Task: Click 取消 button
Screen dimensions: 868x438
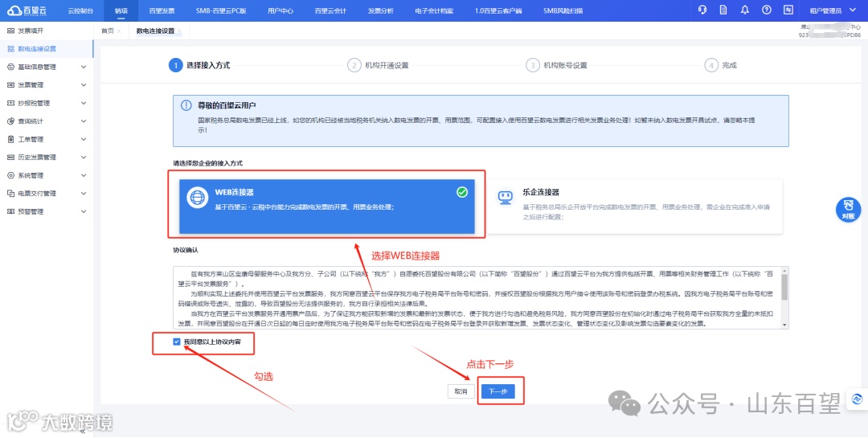Action: [461, 391]
